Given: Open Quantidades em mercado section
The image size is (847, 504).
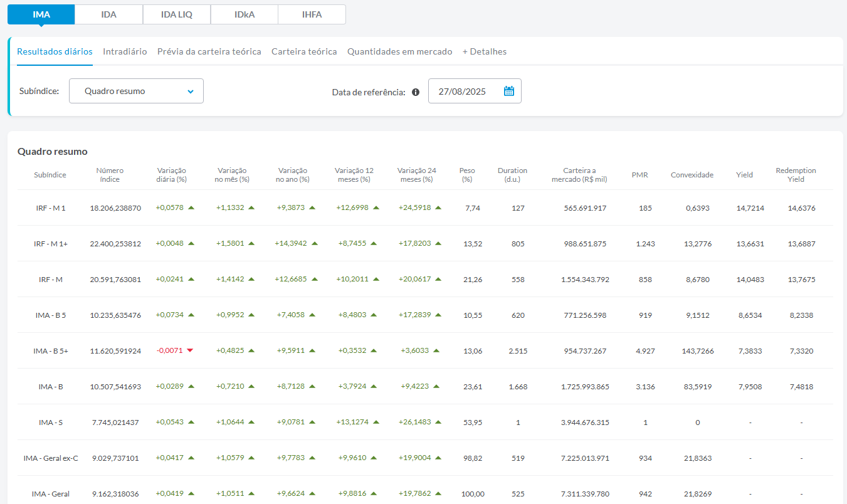Looking at the screenshot, I should pos(399,51).
